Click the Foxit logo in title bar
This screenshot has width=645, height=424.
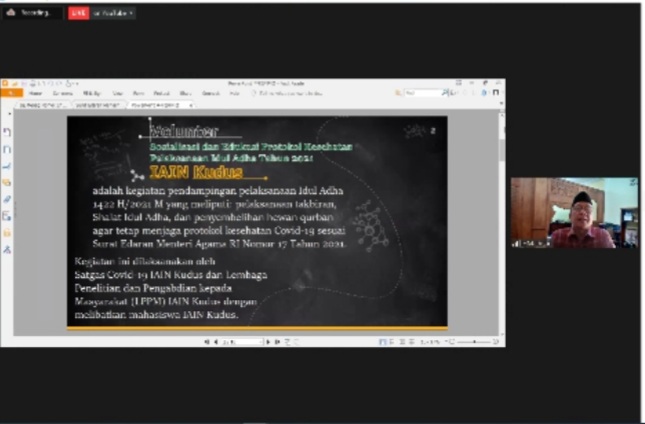[5, 83]
